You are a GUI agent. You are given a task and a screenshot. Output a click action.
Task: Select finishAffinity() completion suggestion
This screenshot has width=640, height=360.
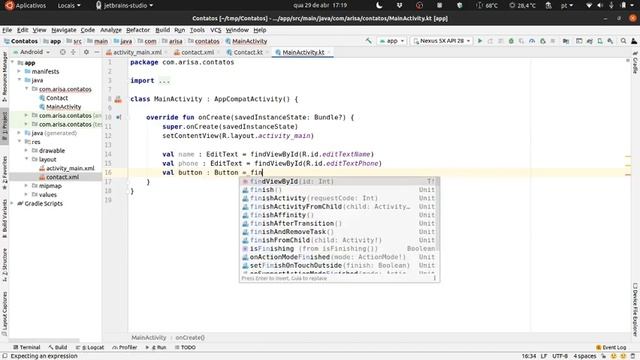coord(339,215)
